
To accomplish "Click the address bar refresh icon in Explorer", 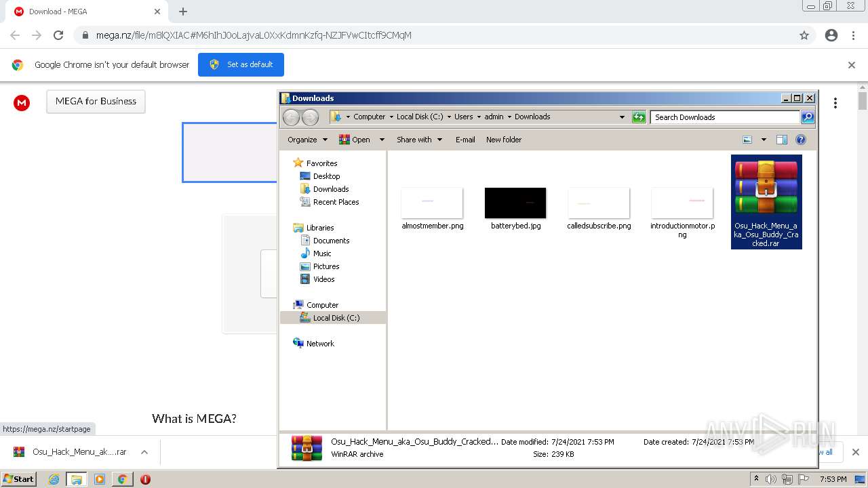I will pyautogui.click(x=639, y=117).
